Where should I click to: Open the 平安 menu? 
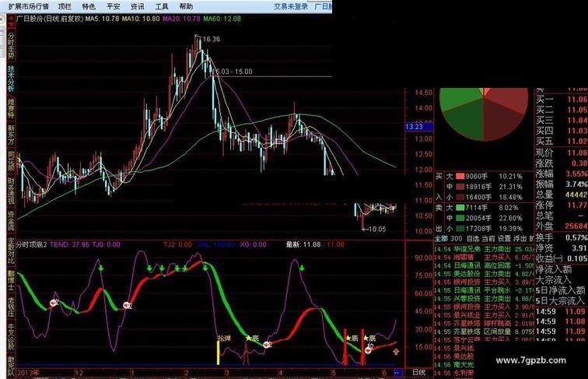(114, 6)
